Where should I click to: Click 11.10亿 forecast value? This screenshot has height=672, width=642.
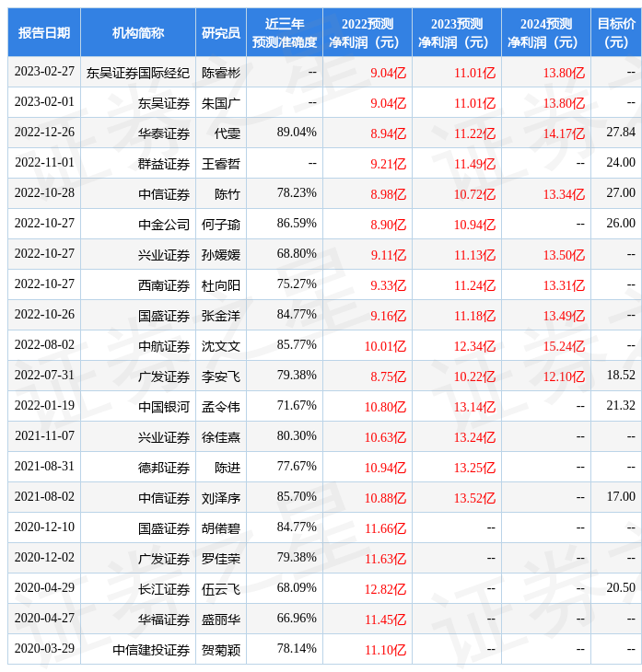pyautogui.click(x=385, y=651)
